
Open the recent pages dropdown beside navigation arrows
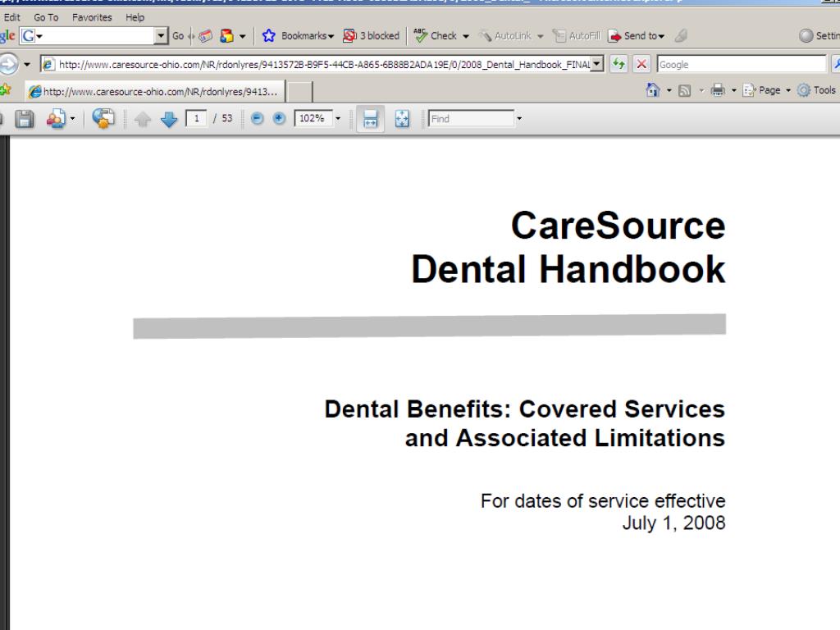[x=27, y=65]
